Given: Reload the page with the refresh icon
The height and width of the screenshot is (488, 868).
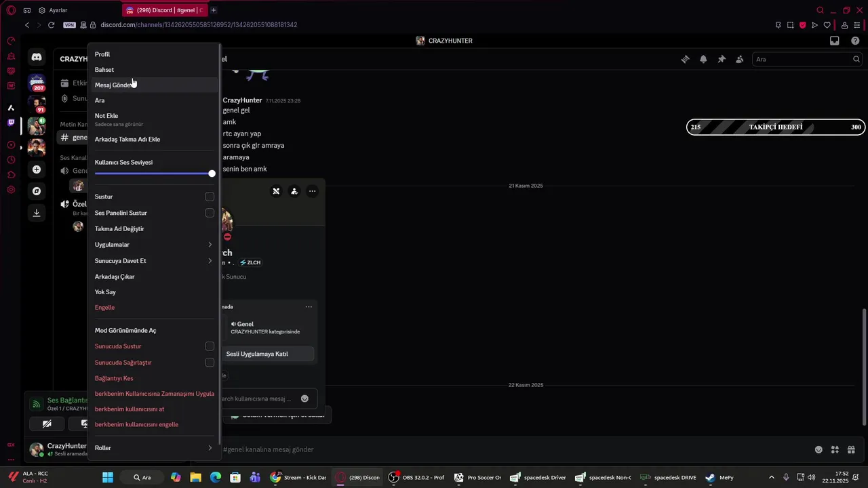Looking at the screenshot, I should pyautogui.click(x=51, y=25).
